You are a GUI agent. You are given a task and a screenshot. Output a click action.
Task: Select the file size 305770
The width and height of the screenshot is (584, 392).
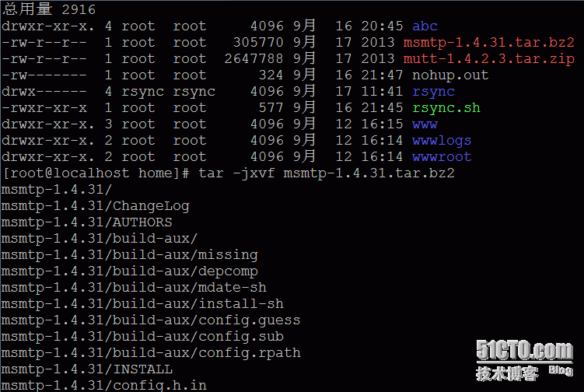[258, 43]
